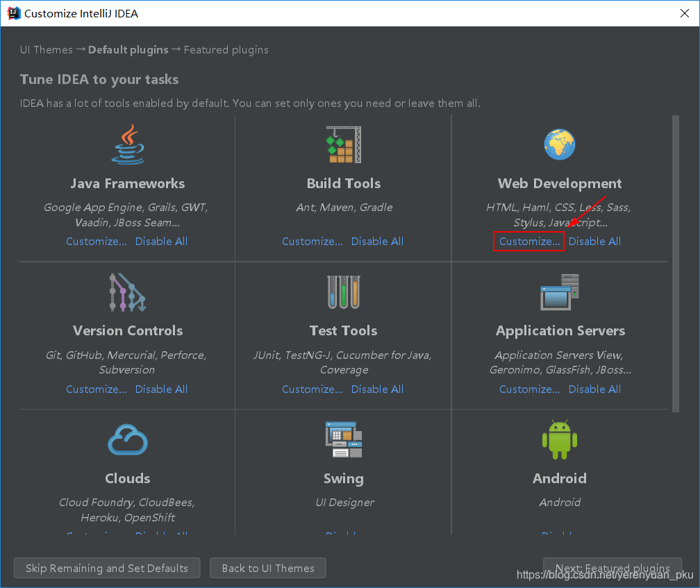Disable All Build Tools plugins
Screen dimensions: 700x588
click(377, 242)
